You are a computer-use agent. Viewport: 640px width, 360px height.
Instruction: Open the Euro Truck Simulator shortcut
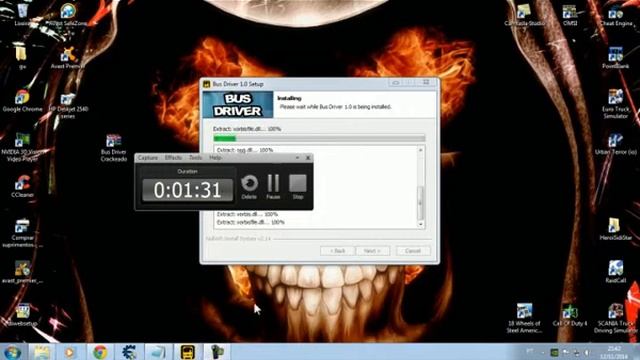[x=616, y=104]
